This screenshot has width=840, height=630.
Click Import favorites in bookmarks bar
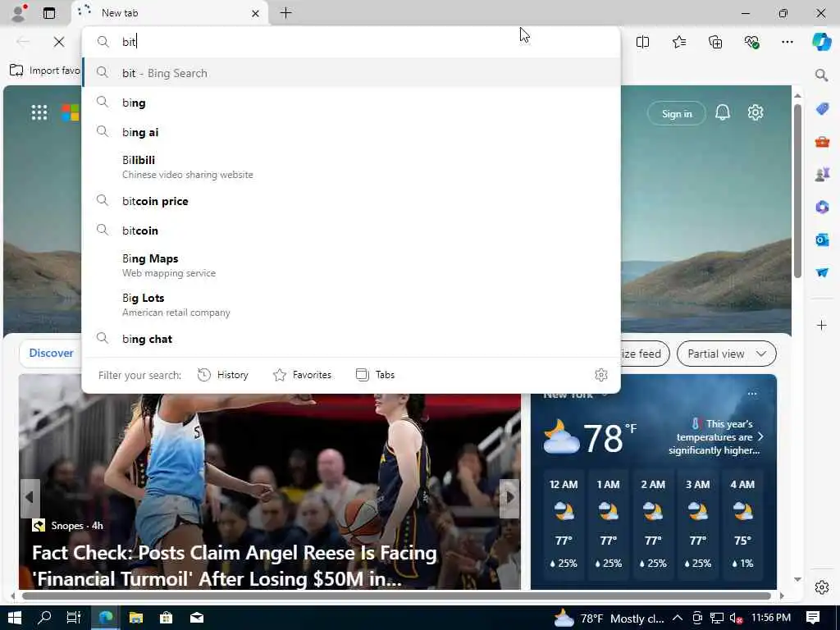44,71
